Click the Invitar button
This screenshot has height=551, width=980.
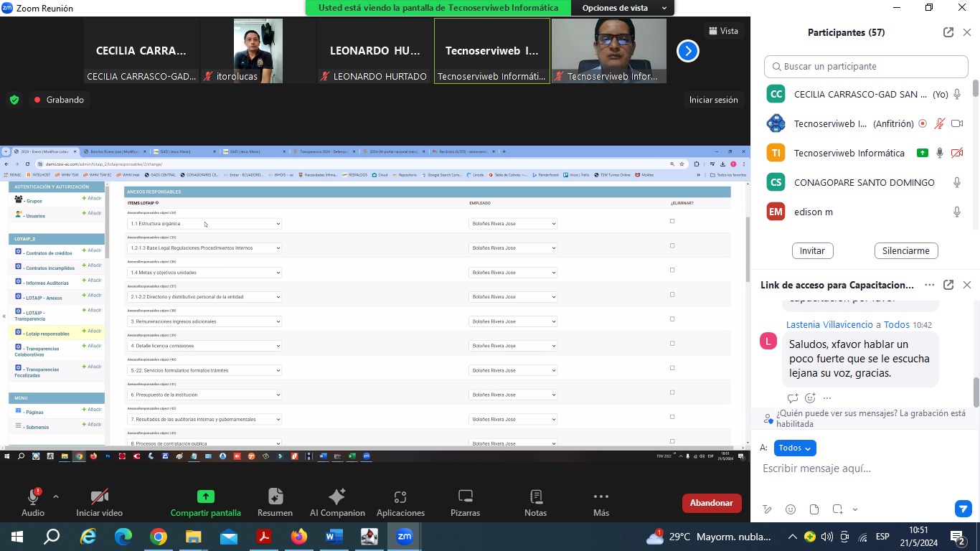point(812,251)
